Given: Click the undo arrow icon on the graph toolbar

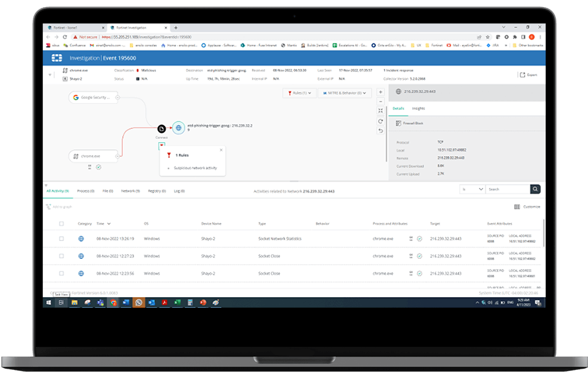Looking at the screenshot, I should (380, 130).
